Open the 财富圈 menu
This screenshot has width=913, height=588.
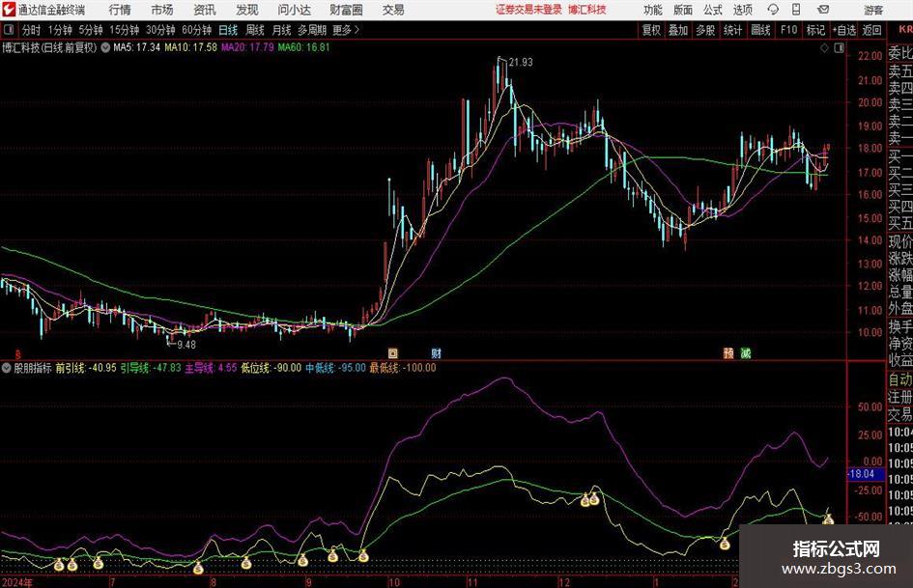pyautogui.click(x=346, y=10)
